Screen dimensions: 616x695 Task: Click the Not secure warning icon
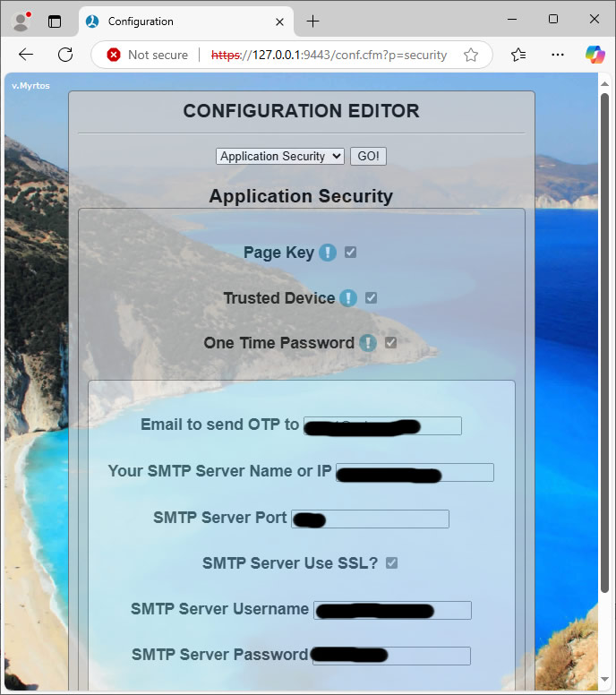click(x=114, y=55)
